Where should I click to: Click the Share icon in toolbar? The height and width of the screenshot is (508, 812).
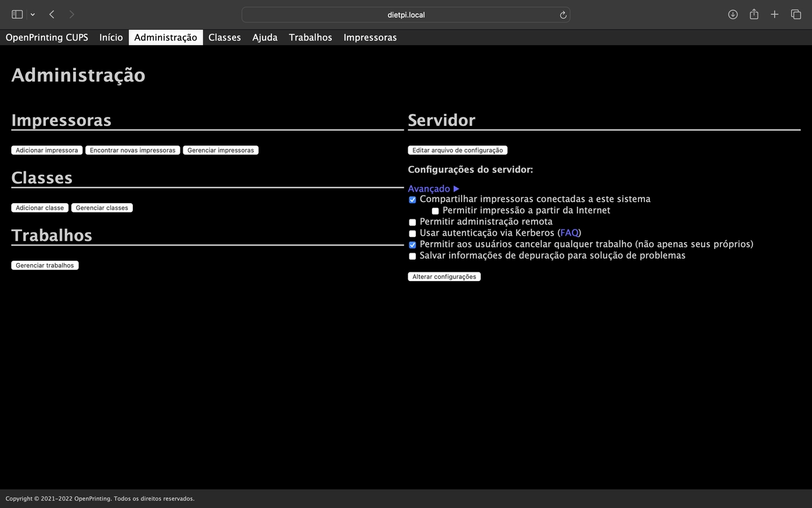753,15
